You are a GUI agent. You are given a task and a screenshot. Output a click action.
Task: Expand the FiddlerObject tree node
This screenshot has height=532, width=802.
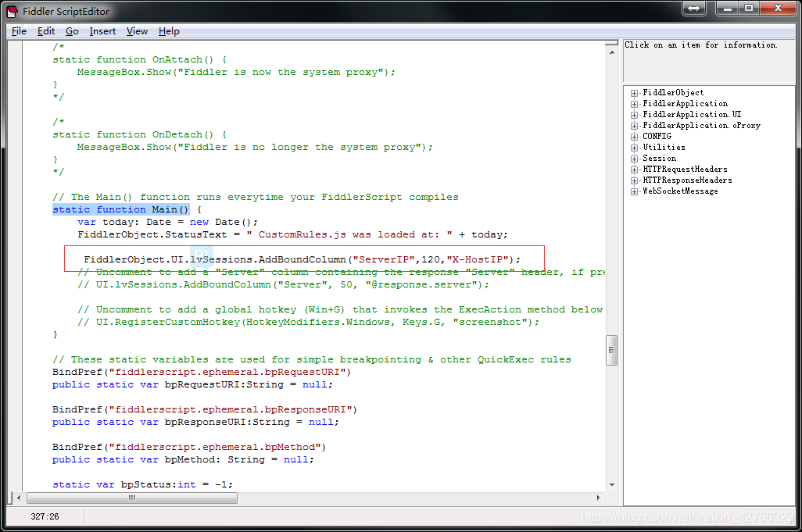click(x=634, y=93)
